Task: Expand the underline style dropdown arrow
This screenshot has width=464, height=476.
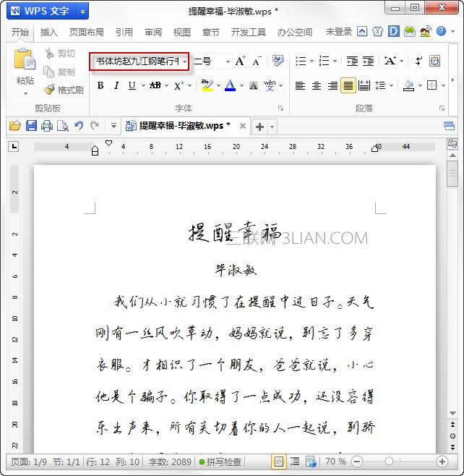Action: (143, 86)
